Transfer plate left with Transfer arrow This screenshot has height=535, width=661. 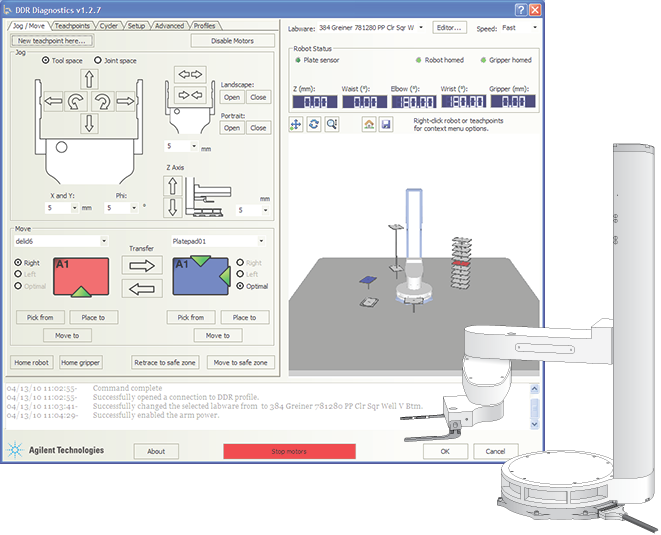pyautogui.click(x=142, y=289)
